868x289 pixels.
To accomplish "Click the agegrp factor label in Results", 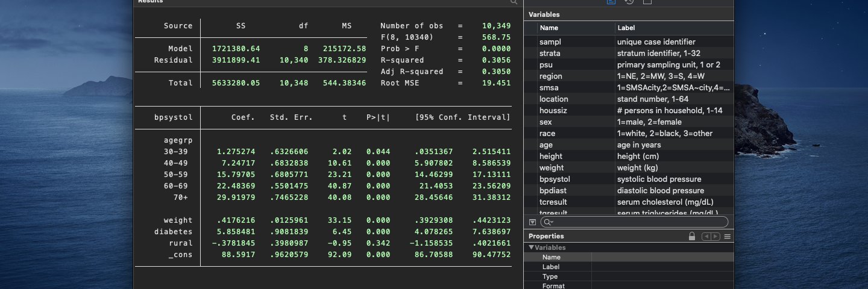I will tap(178, 140).
